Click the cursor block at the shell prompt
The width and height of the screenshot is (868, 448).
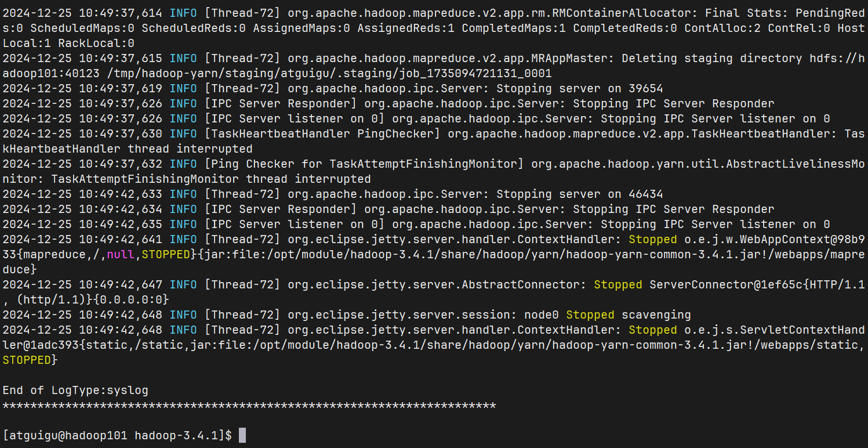point(242,435)
